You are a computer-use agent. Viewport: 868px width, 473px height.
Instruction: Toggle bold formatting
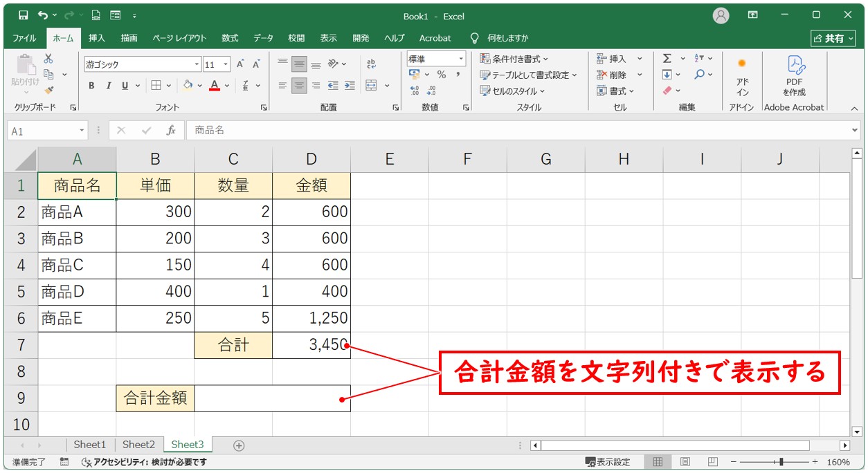pos(91,86)
